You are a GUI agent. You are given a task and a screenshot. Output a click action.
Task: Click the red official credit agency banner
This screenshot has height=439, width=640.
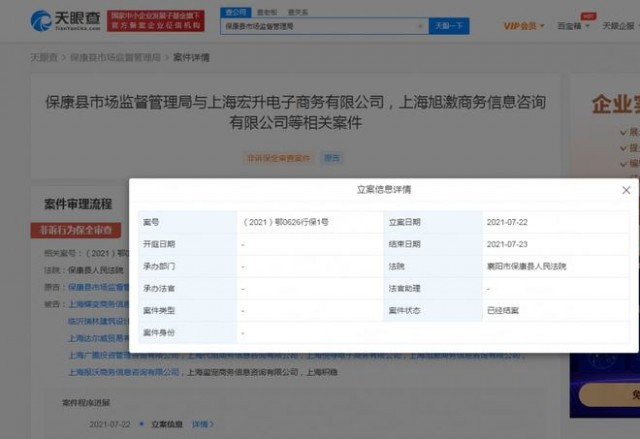156,21
